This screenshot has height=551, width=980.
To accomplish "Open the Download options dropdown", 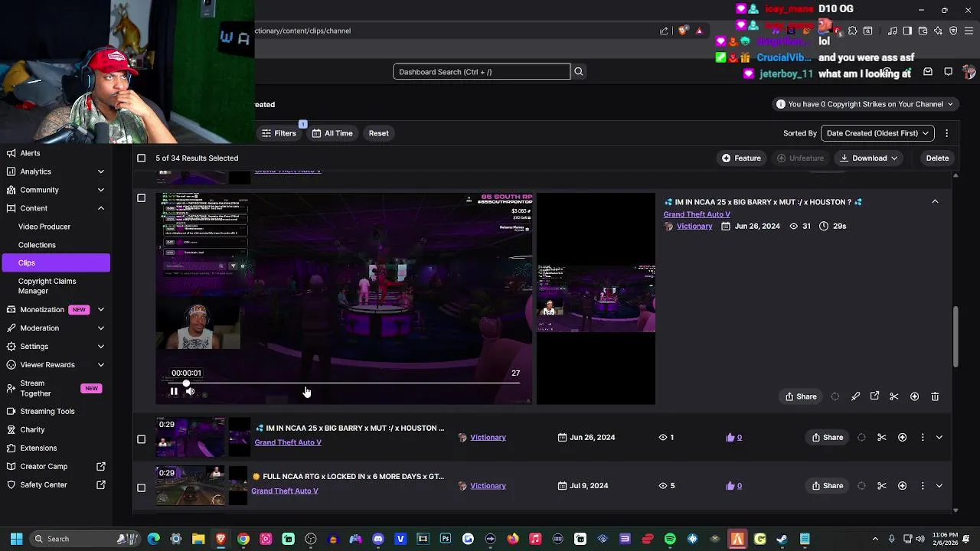I will [869, 158].
